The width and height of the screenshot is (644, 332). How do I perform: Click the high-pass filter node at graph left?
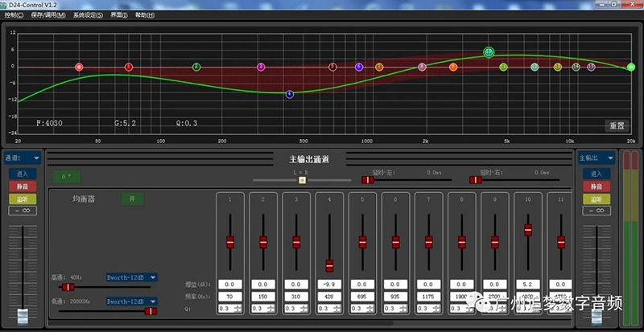79,67
